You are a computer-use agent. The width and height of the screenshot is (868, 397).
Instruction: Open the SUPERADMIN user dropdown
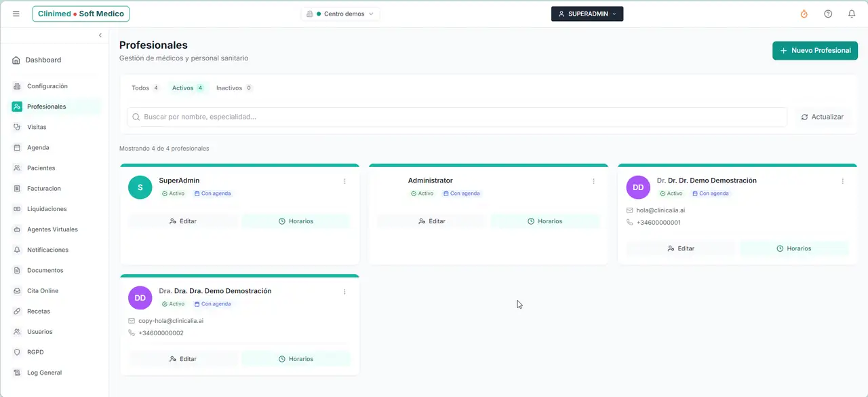click(x=587, y=14)
